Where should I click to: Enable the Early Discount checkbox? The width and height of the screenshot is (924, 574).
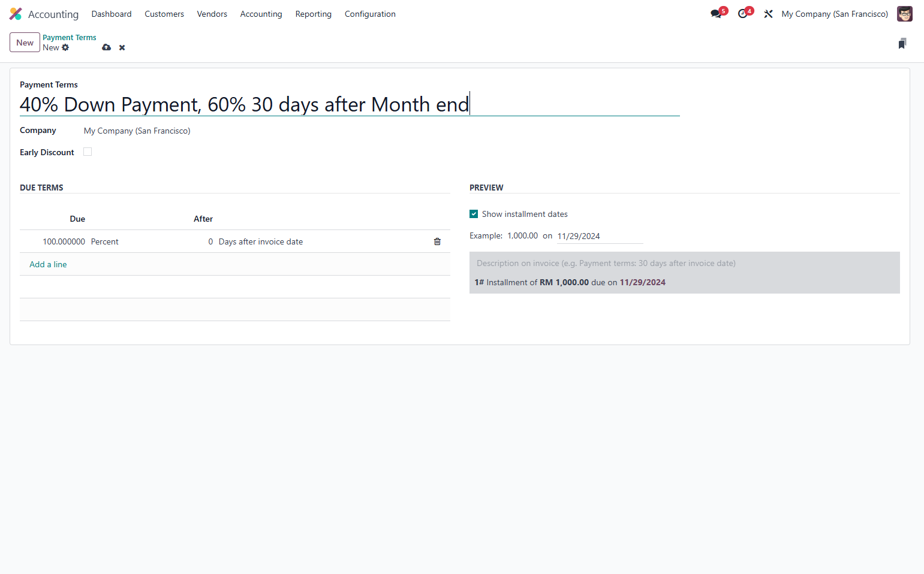point(88,152)
